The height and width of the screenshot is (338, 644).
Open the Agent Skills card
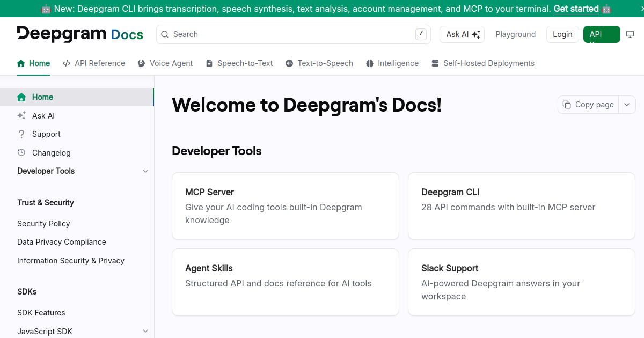(x=286, y=282)
